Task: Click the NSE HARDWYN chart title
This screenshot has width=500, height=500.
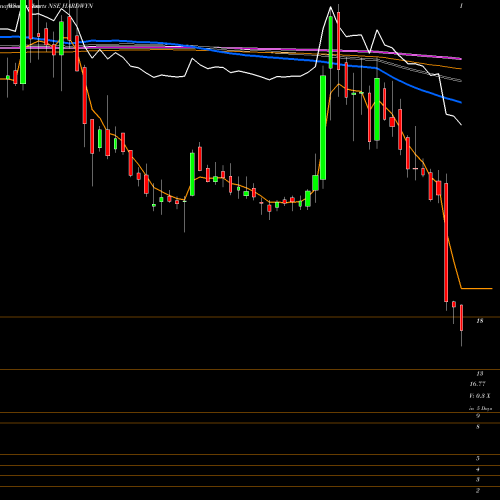Action: pyautogui.click(x=71, y=6)
